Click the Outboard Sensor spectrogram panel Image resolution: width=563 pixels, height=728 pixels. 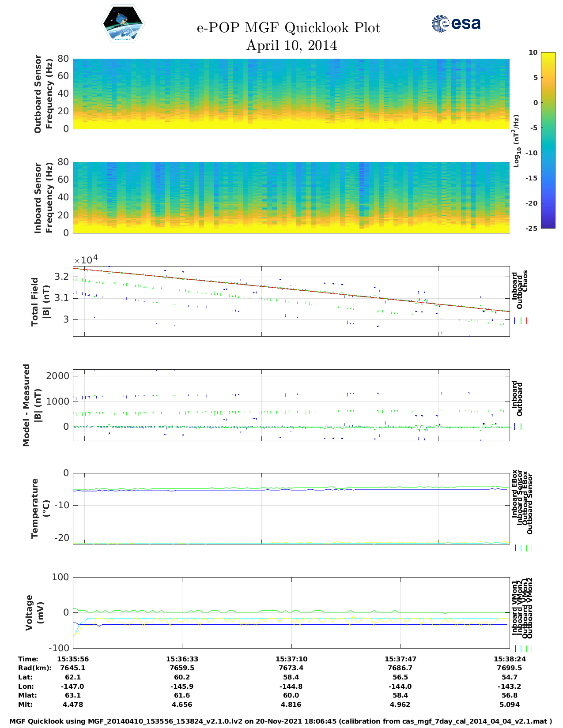(291, 94)
